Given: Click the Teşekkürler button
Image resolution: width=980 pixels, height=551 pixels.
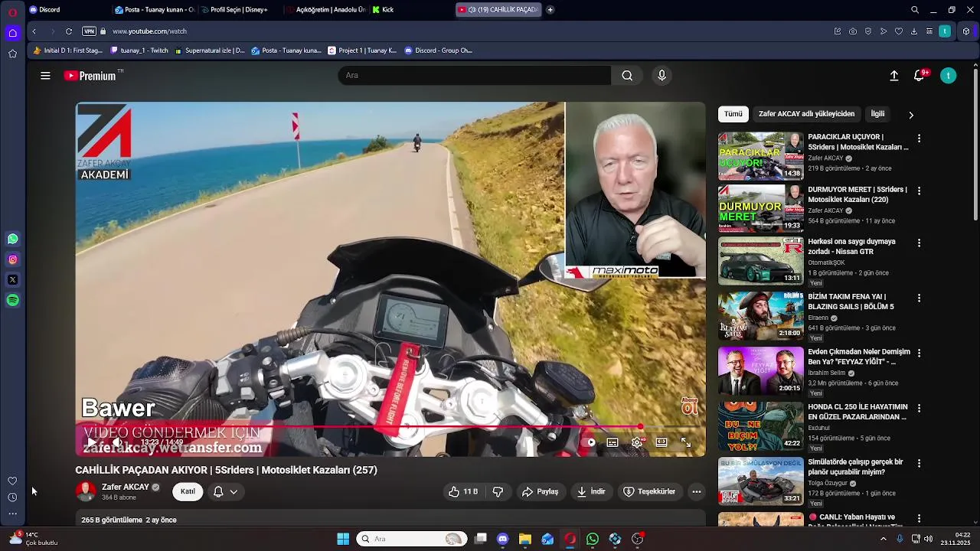Looking at the screenshot, I should pos(649,491).
